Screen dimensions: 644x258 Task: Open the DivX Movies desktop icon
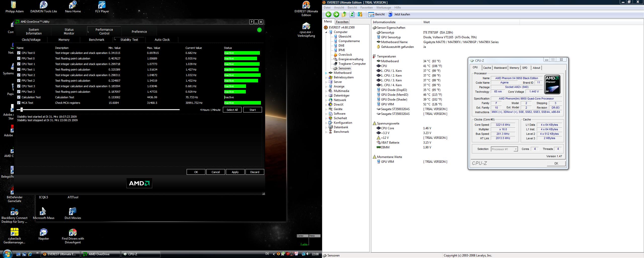click(x=73, y=213)
